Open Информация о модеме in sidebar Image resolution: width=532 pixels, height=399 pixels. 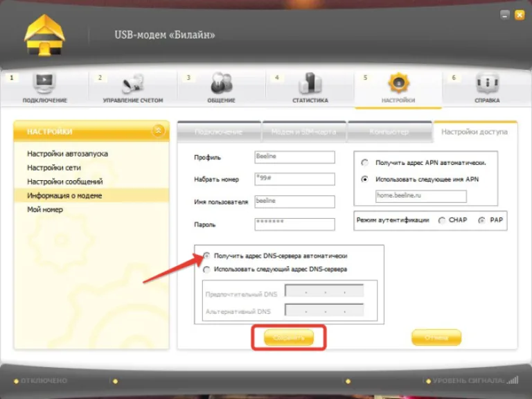[91, 195]
